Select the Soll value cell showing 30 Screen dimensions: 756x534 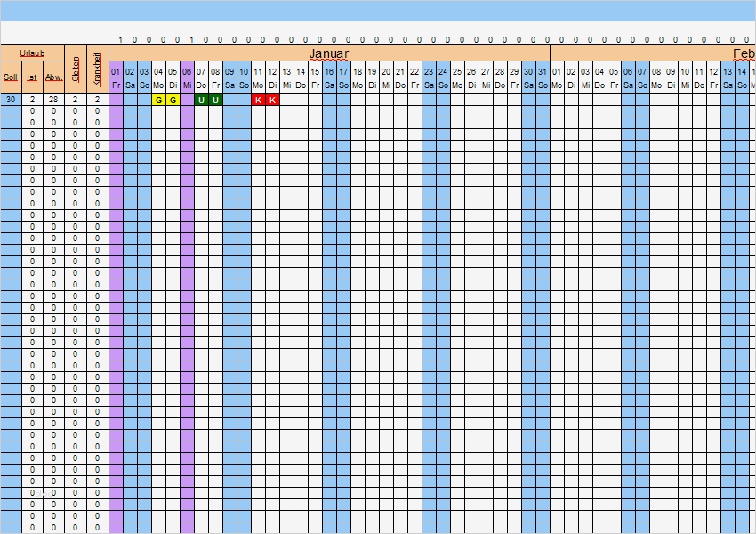[11, 100]
